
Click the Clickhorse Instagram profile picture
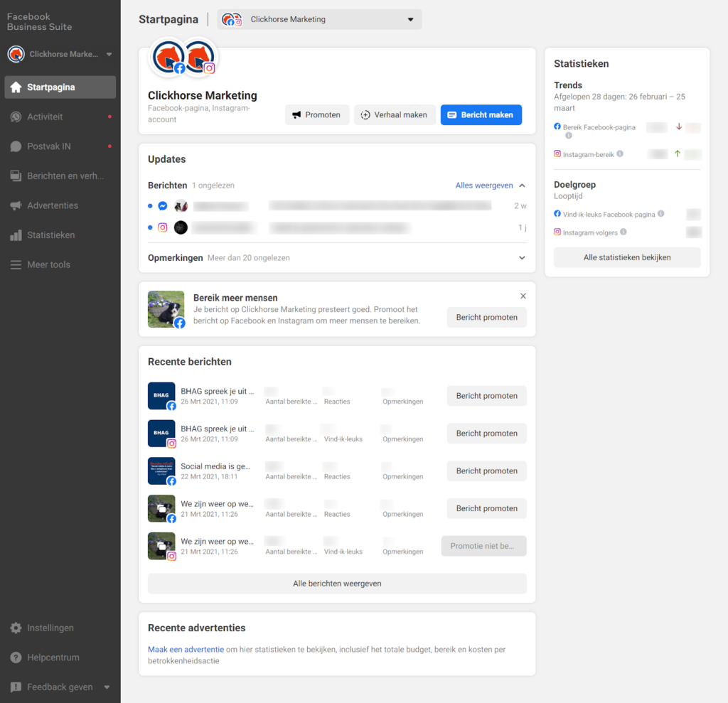coord(199,57)
